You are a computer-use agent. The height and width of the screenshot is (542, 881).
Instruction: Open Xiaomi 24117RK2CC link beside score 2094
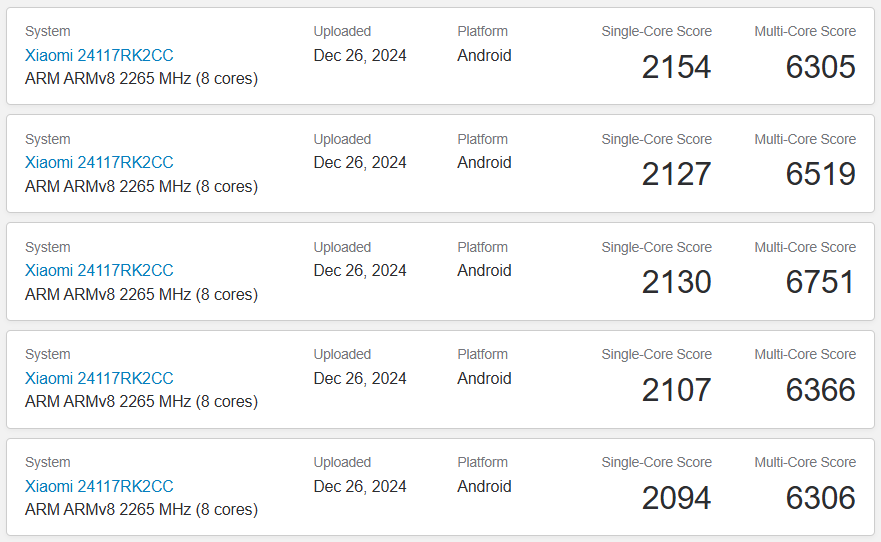coord(99,486)
